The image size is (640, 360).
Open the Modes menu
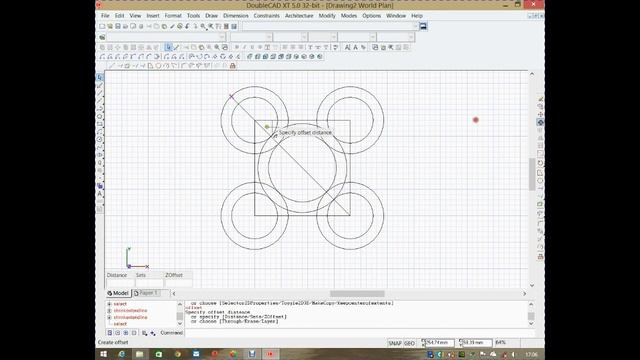tap(349, 16)
